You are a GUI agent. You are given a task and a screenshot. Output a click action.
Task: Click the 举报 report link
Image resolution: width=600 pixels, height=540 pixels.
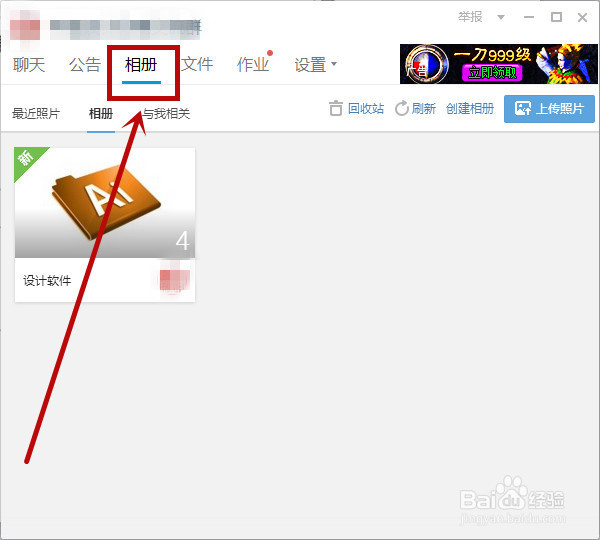pos(470,17)
